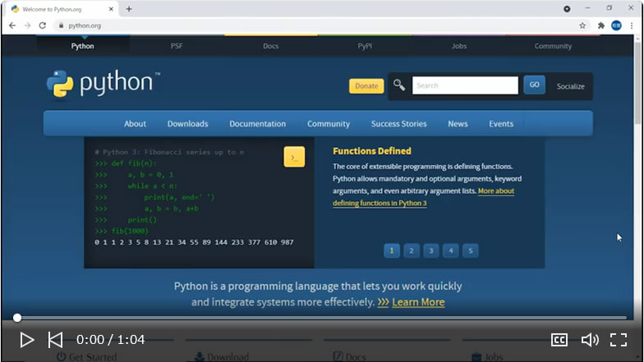Select the Docs top tab

click(271, 46)
